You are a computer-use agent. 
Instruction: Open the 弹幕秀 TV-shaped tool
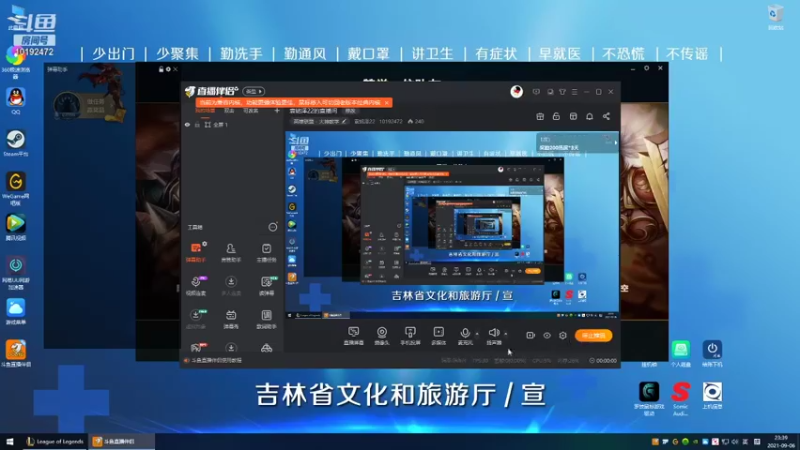tap(231, 319)
